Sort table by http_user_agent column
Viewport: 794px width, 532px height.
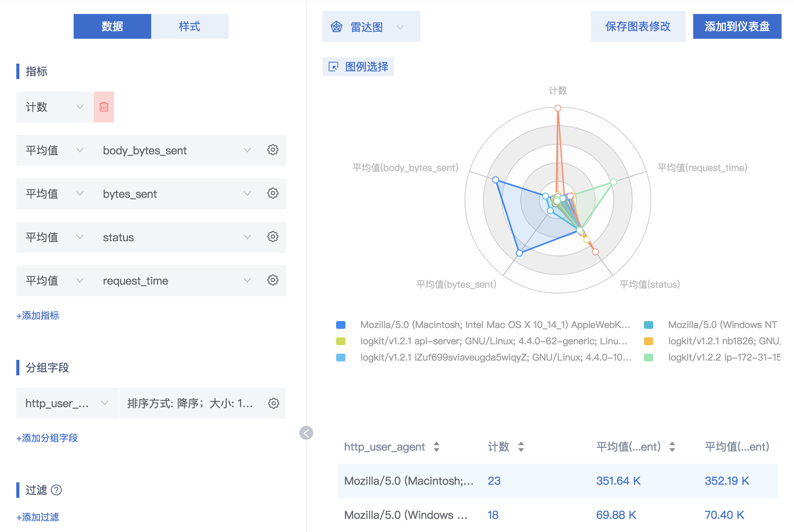(x=437, y=447)
